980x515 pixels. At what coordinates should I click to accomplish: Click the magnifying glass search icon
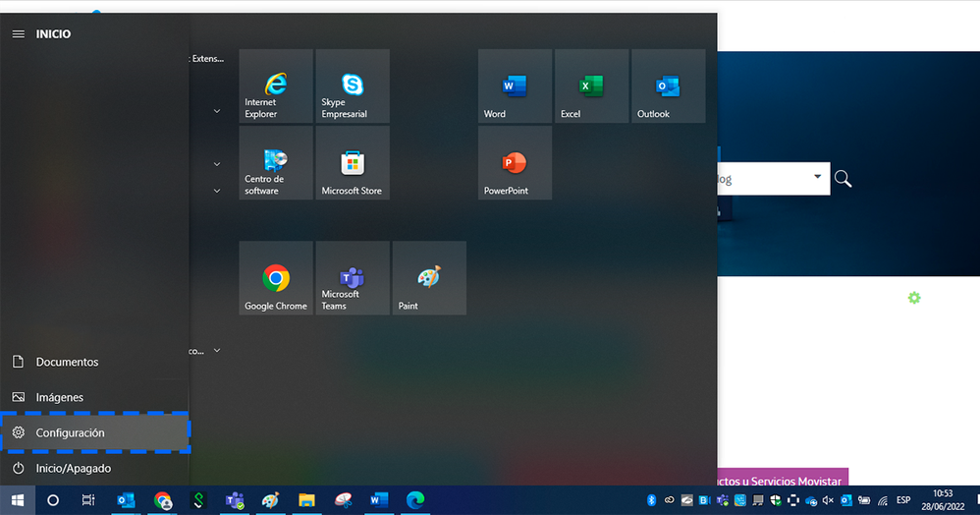pyautogui.click(x=843, y=179)
